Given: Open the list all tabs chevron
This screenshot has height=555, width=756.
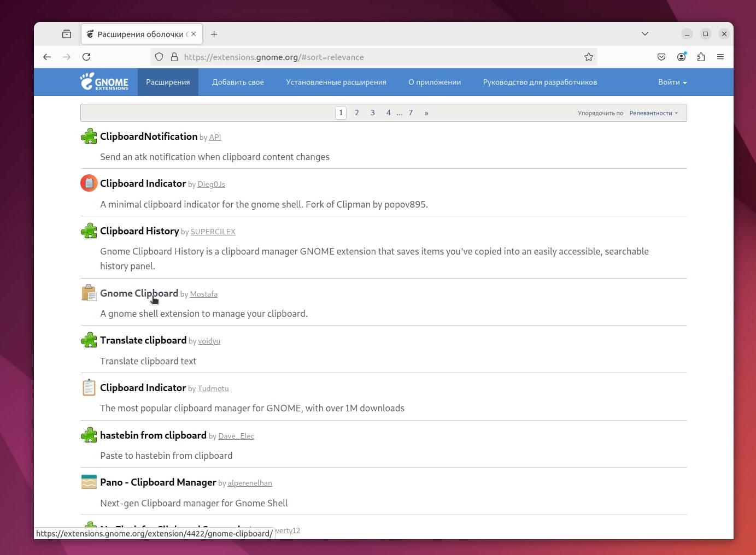Looking at the screenshot, I should (x=645, y=34).
